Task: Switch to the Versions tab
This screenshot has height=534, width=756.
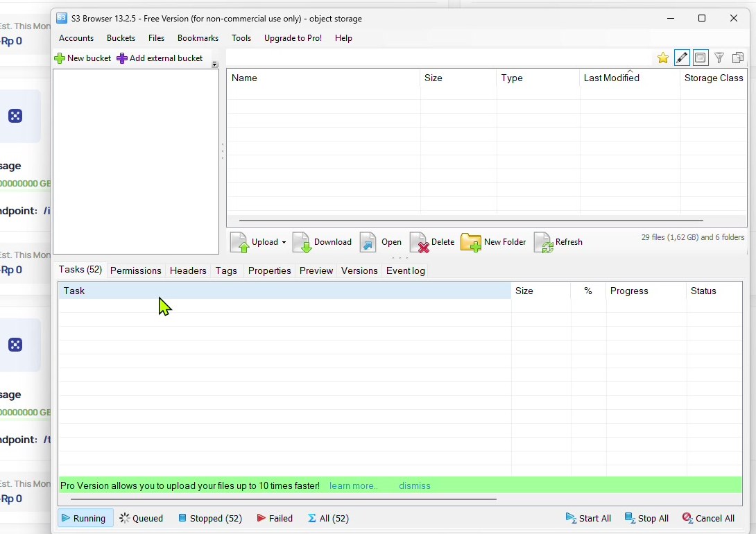Action: [x=359, y=271]
